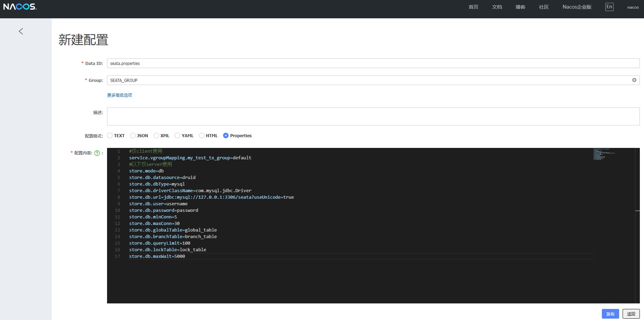The width and height of the screenshot is (644, 320).
Task: Expand 更多高级选项 advanced options
Action: [119, 95]
